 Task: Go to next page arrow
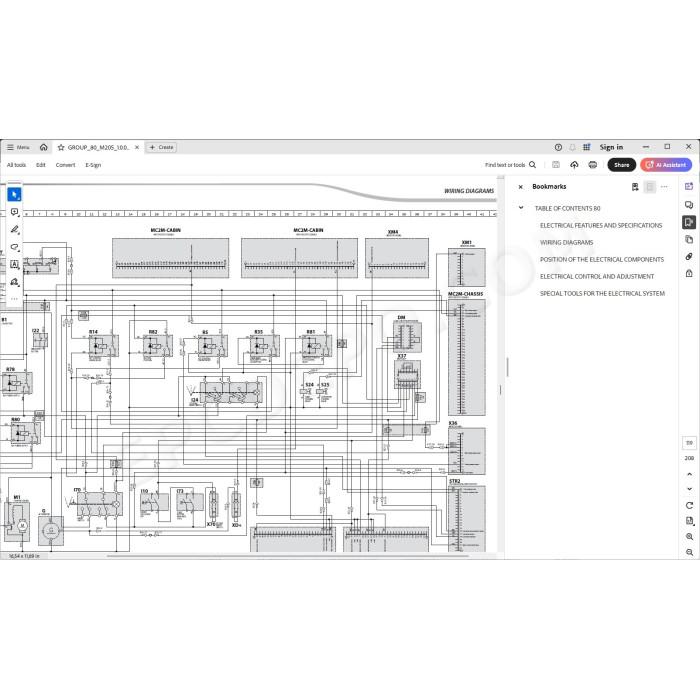click(689, 489)
